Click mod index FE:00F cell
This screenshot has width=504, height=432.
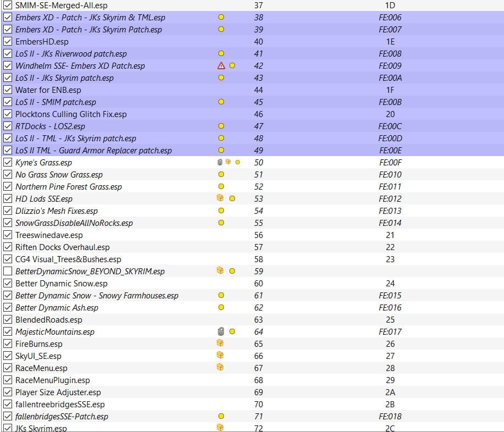click(x=390, y=163)
